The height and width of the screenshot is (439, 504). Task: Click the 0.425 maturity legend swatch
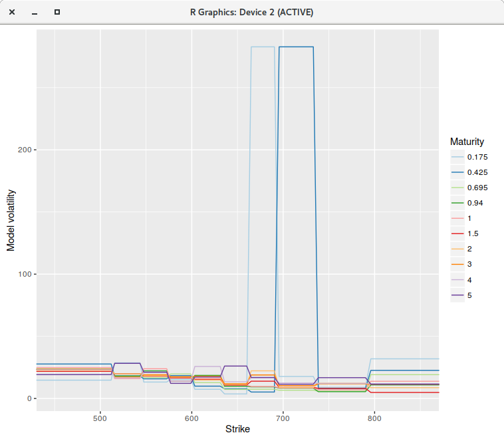coord(457,172)
